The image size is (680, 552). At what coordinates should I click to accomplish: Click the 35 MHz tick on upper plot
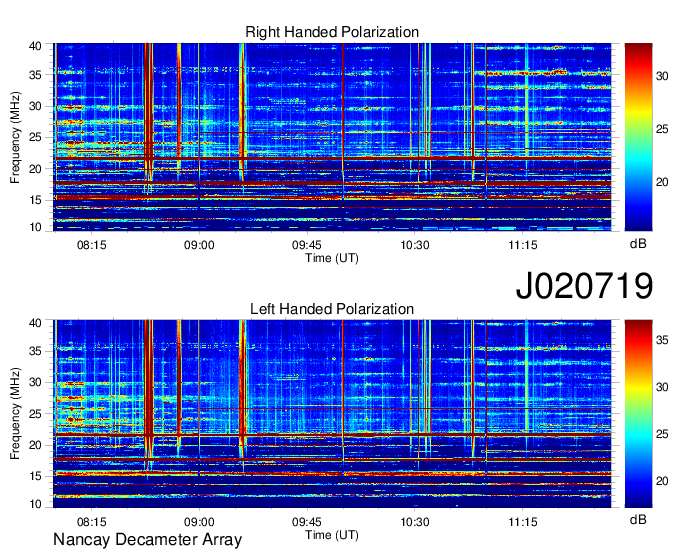tap(35, 75)
